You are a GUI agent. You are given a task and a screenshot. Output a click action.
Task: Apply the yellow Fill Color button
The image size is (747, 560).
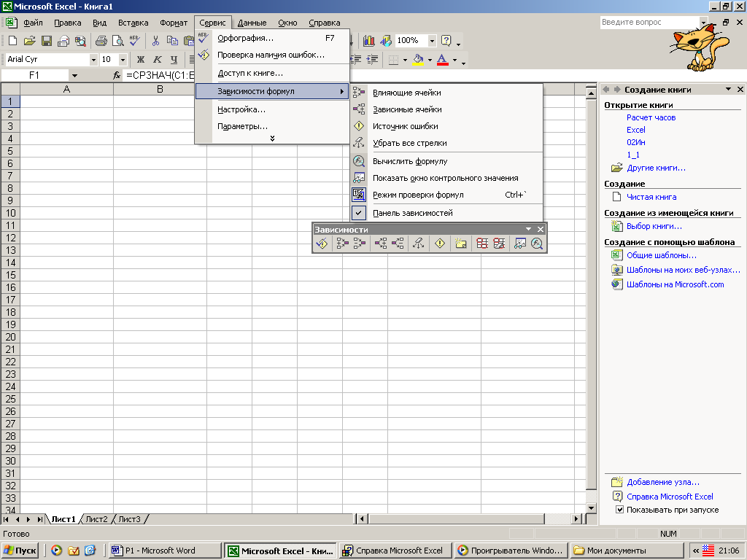pos(418,60)
